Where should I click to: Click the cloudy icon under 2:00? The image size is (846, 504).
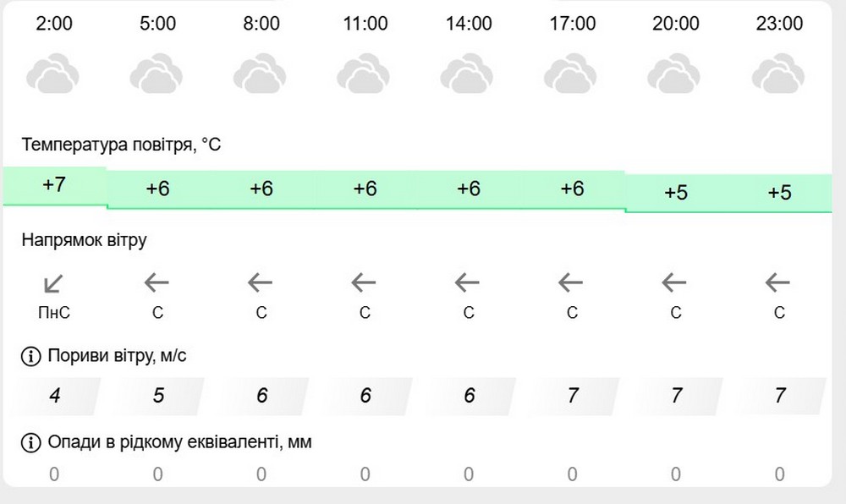coord(54,74)
